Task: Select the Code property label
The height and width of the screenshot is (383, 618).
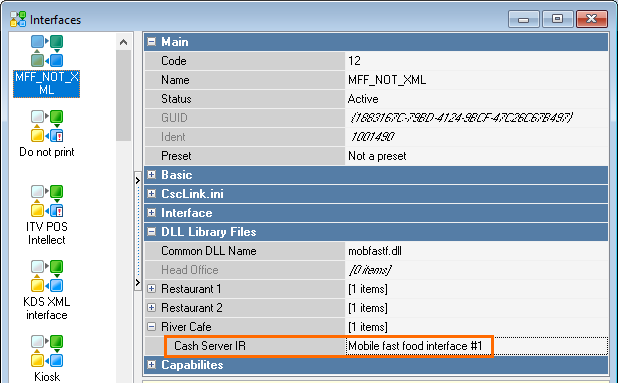Action: [x=174, y=61]
